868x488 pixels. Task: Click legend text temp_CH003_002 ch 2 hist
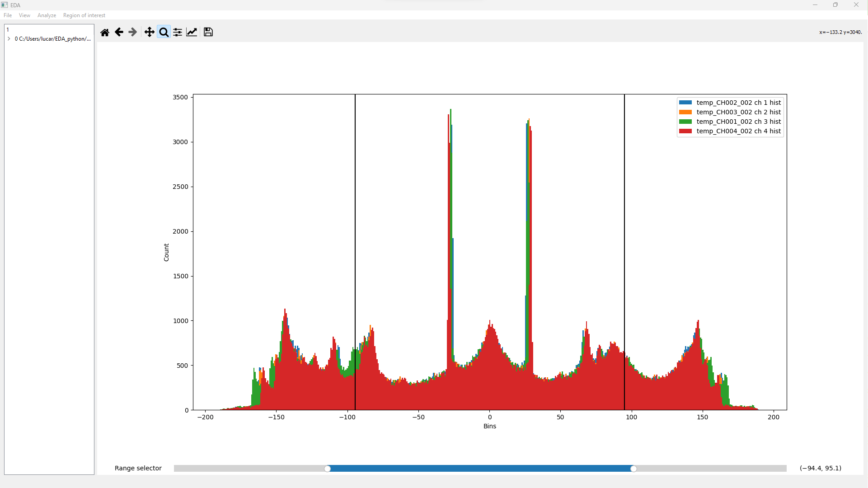coord(739,112)
